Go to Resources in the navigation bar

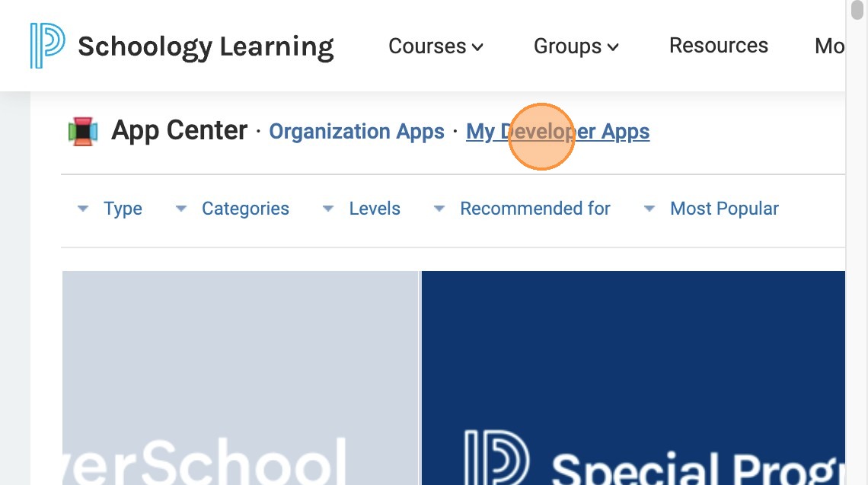(x=718, y=46)
